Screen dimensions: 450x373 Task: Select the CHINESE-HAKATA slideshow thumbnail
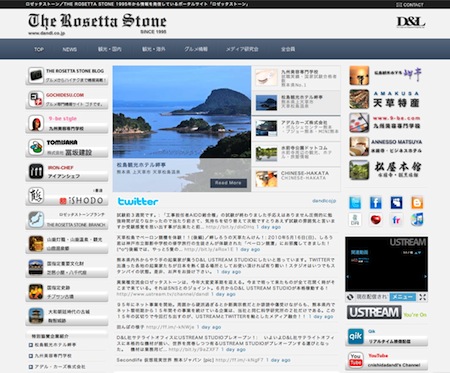click(296, 179)
